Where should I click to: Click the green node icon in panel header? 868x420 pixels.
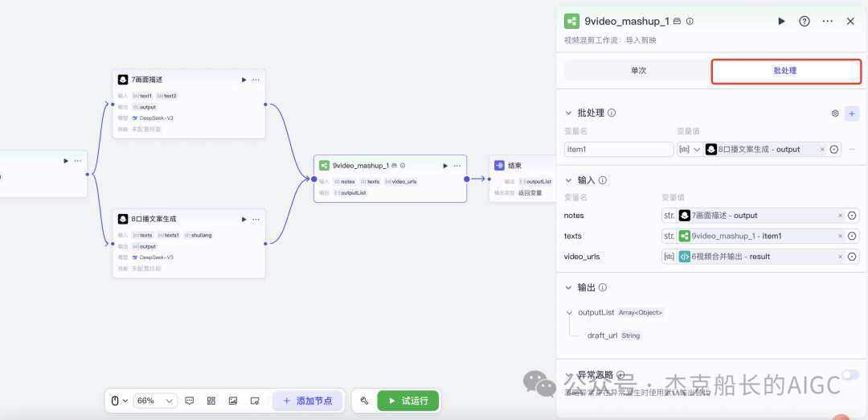572,21
